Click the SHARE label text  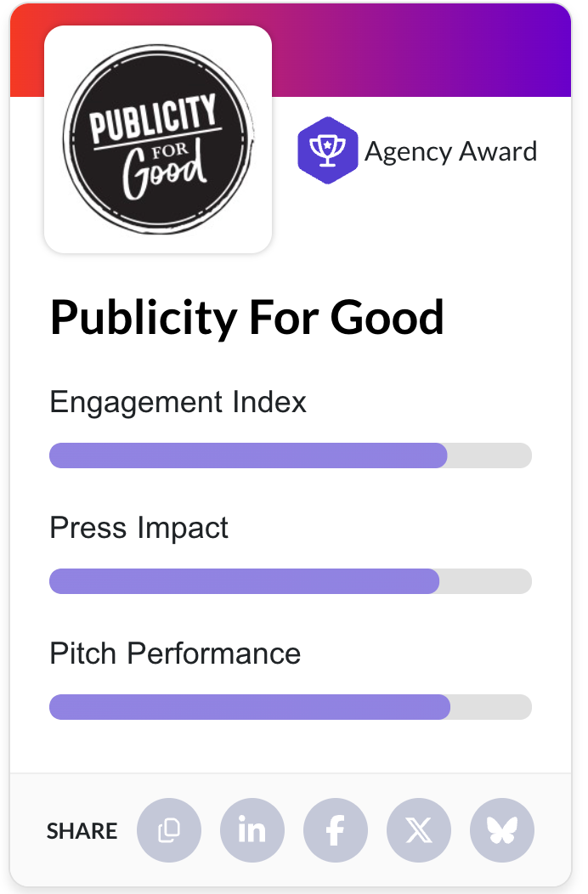82,831
